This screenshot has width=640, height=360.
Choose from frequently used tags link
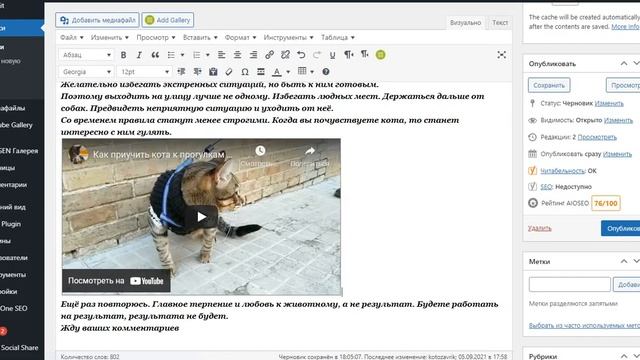click(584, 325)
